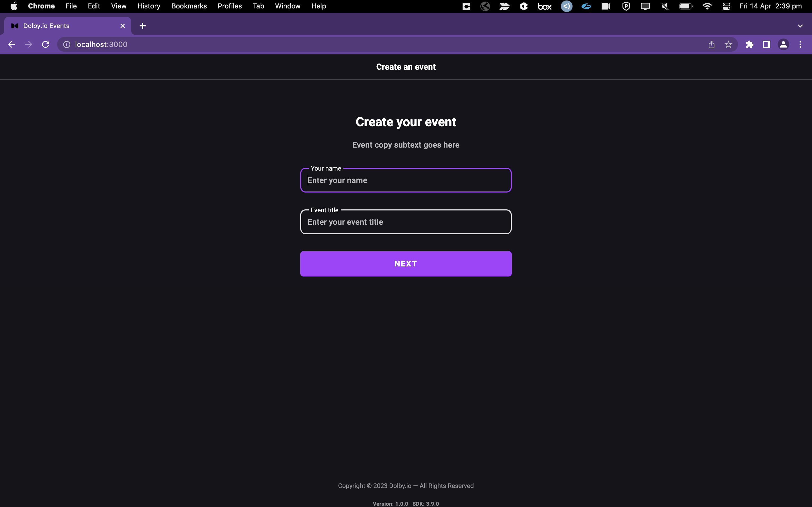Screen dimensions: 812x507
Task: Open the History menu
Action: click(149, 6)
